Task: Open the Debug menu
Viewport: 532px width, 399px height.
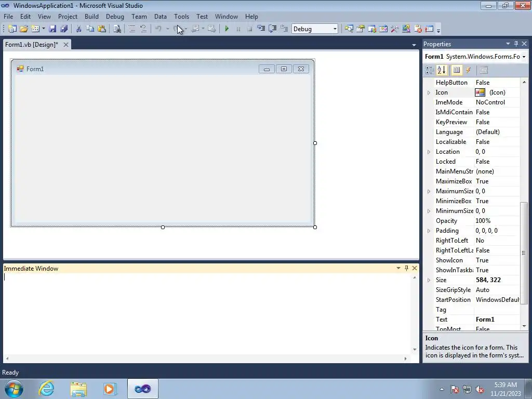Action: tap(115, 16)
